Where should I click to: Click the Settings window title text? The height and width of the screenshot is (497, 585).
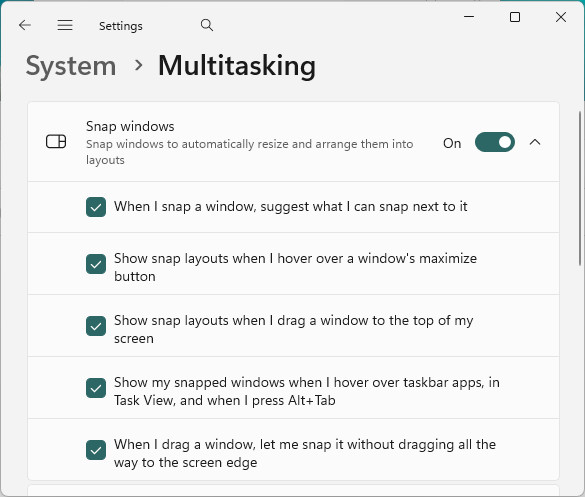coord(121,26)
